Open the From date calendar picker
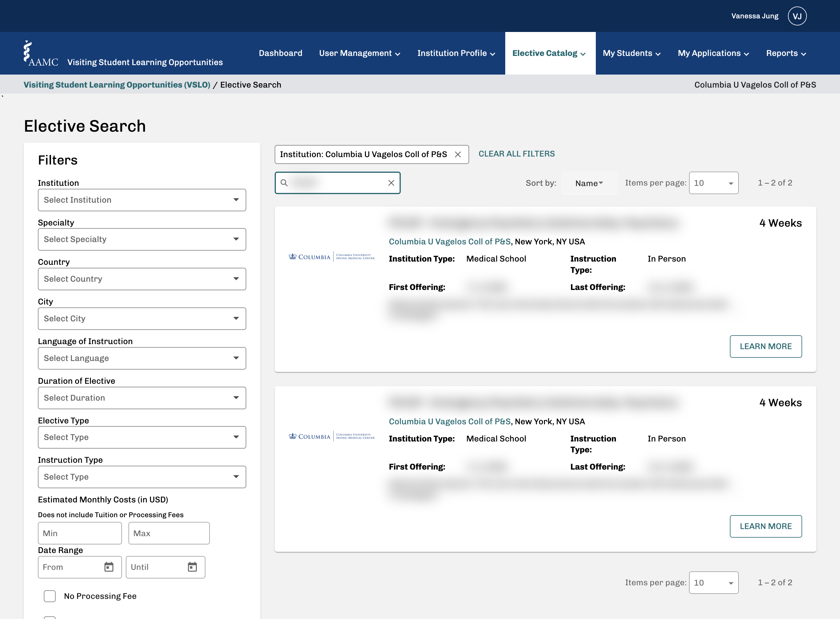Screen dimensions: 840x619 click(x=109, y=567)
